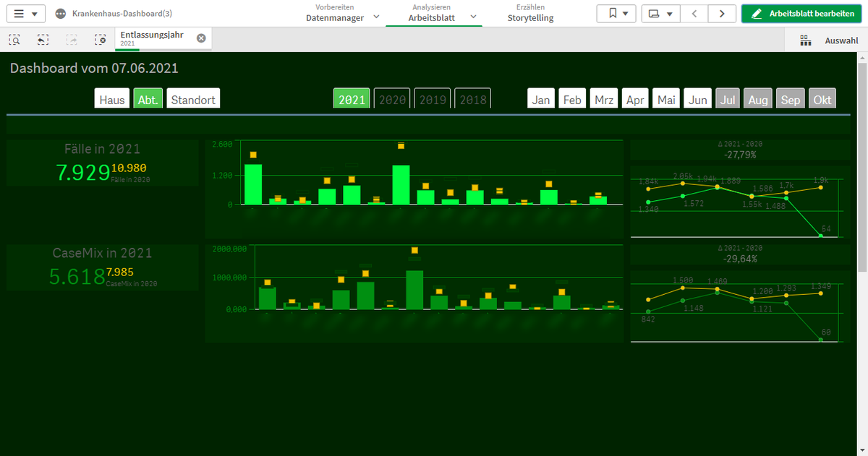This screenshot has height=456, width=868.
Task: Select the Standort view button
Action: 193,100
